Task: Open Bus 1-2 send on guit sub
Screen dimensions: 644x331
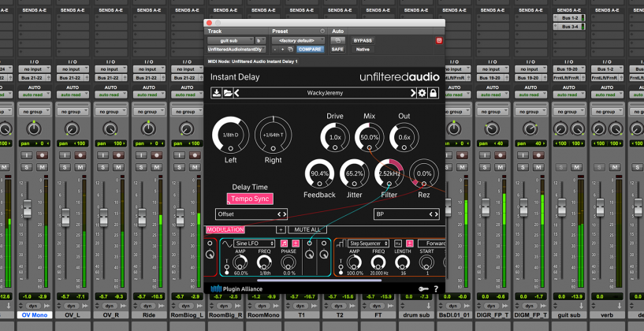Action: [569, 18]
